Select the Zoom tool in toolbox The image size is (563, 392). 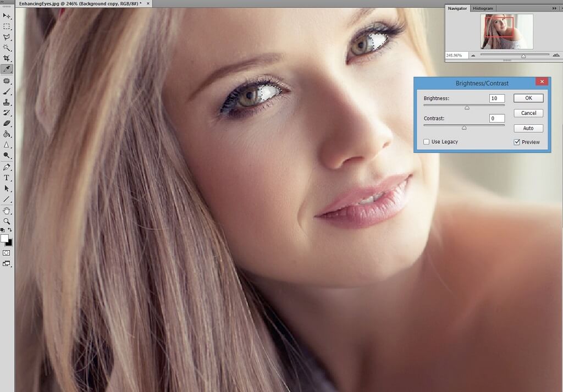(7, 221)
